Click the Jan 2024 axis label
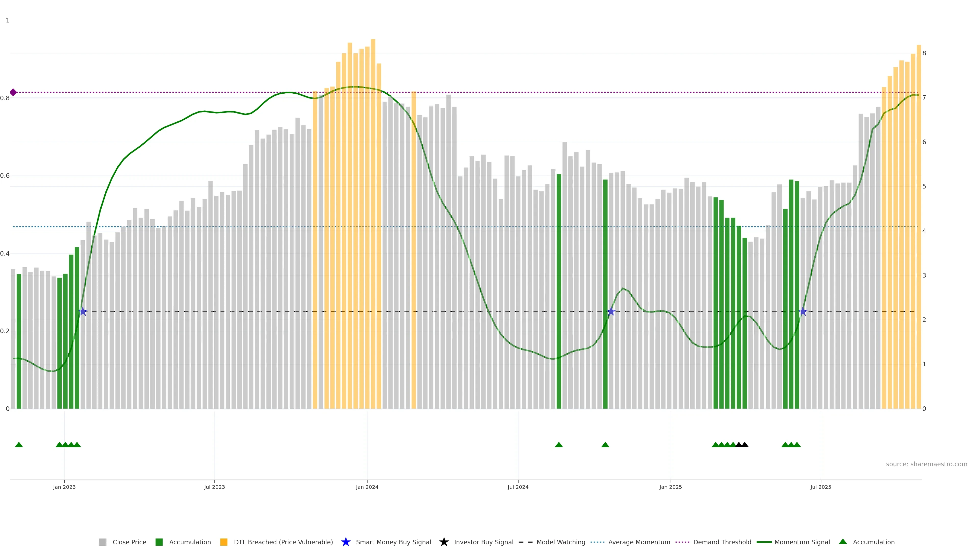The image size is (980, 551). click(367, 487)
